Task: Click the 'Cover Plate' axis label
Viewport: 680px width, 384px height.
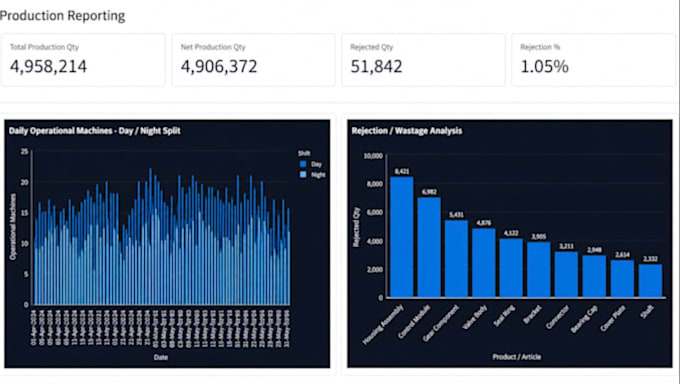Action: click(613, 318)
